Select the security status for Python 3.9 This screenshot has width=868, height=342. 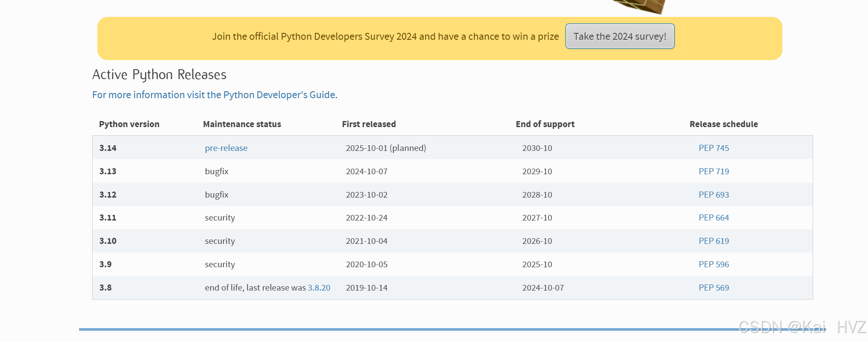pyautogui.click(x=220, y=264)
